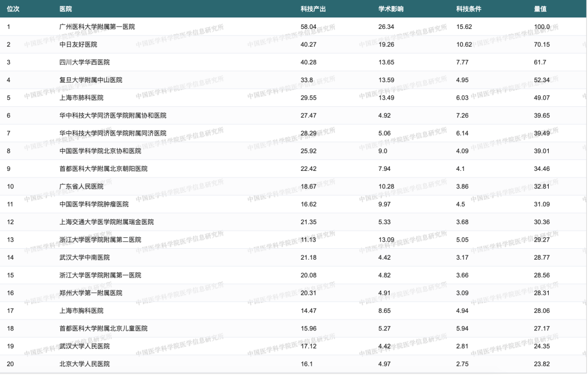This screenshot has width=588, height=375.
Task: Click rank number 13 cell
Action: [10, 239]
